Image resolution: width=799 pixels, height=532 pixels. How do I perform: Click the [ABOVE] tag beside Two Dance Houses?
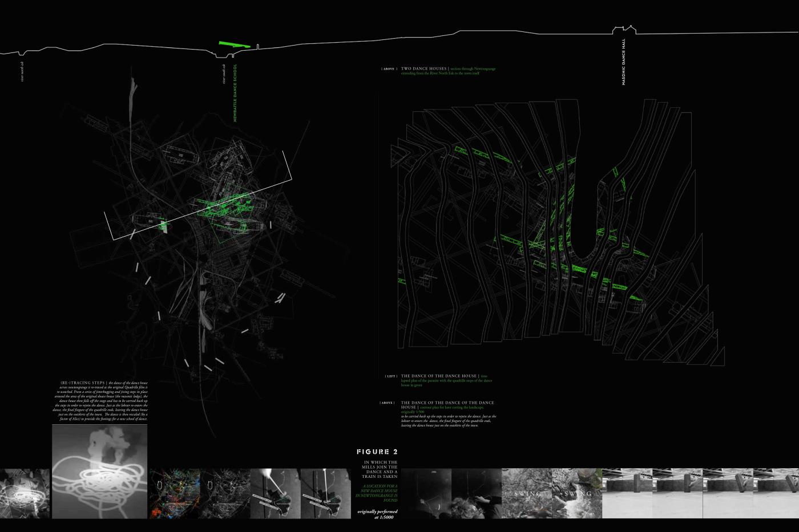[x=389, y=69]
